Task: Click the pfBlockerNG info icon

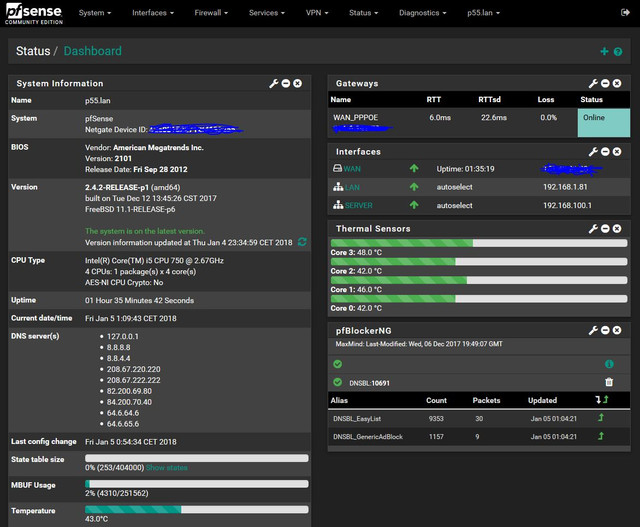Action: (x=609, y=364)
